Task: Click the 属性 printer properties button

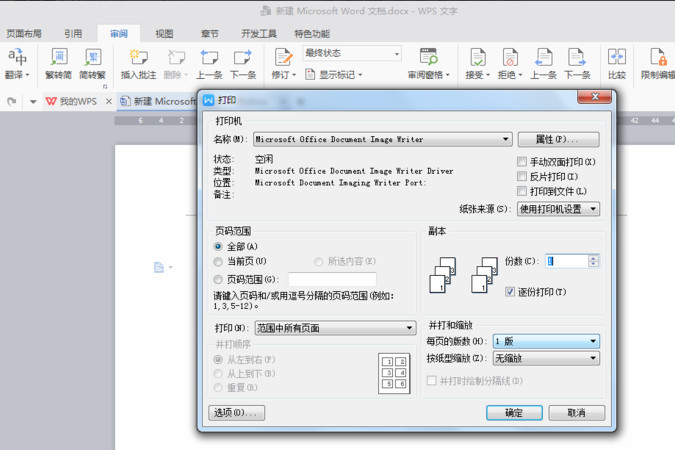Action: [558, 139]
